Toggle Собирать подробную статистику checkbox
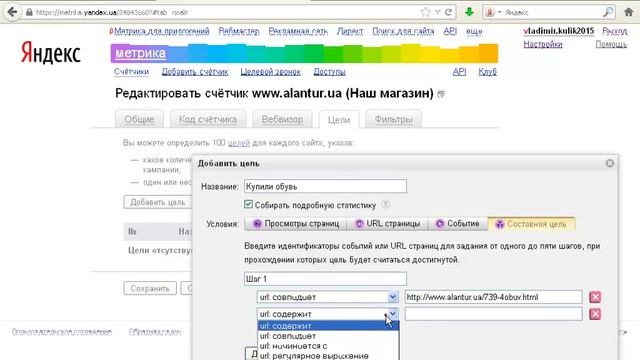The image size is (640, 360). (248, 204)
